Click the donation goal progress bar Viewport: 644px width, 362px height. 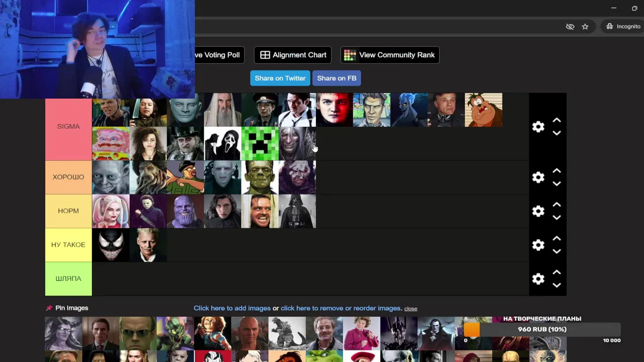pos(542,329)
